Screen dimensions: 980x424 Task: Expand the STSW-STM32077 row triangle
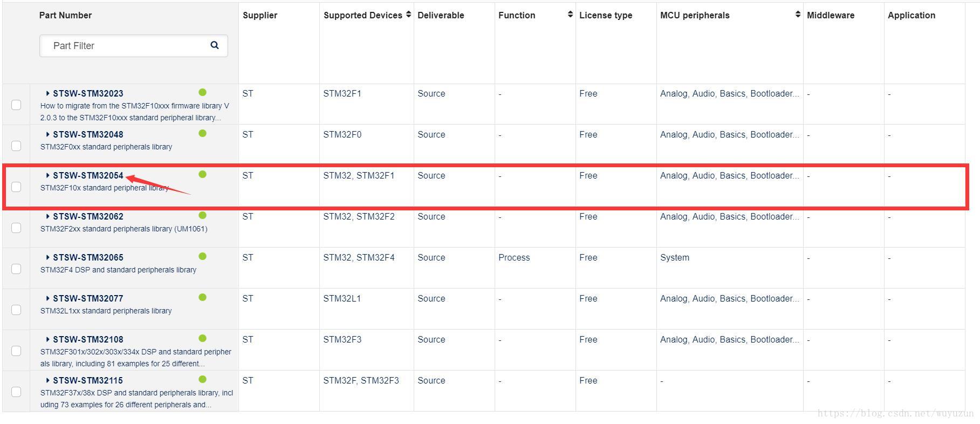[x=47, y=298]
